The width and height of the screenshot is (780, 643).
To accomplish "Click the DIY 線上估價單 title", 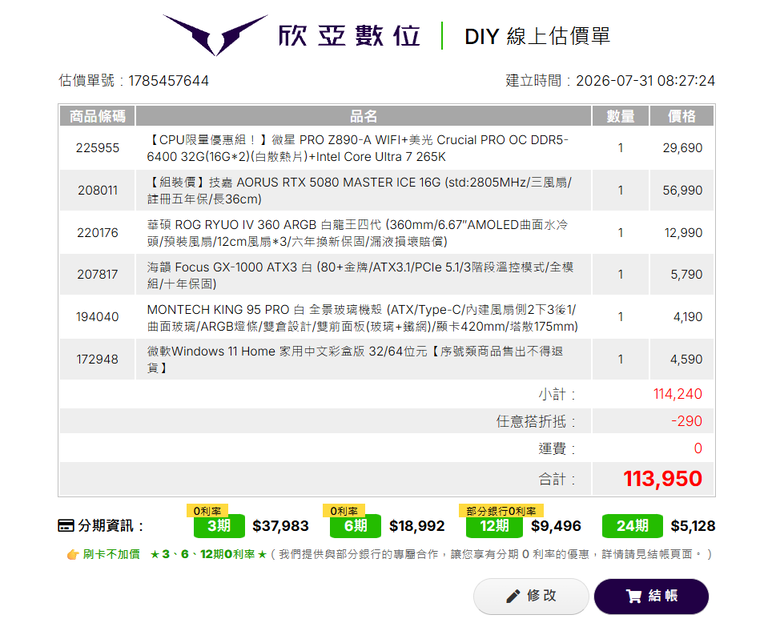I will [x=537, y=36].
